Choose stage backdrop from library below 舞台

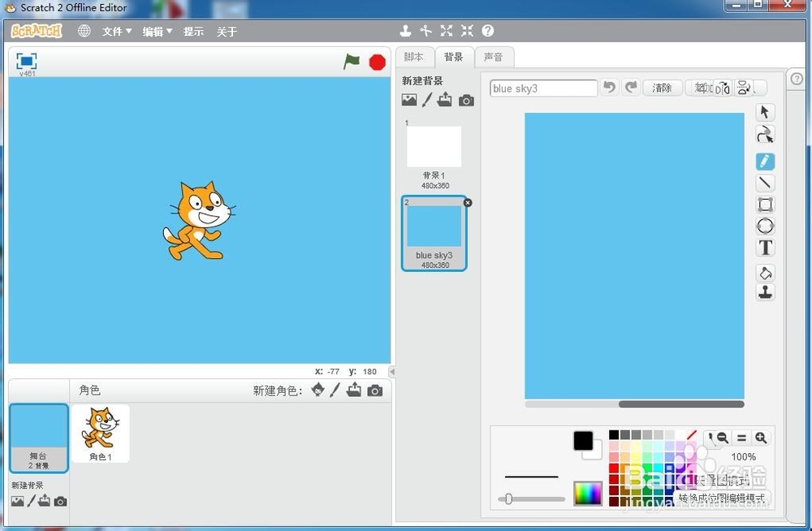[17, 502]
